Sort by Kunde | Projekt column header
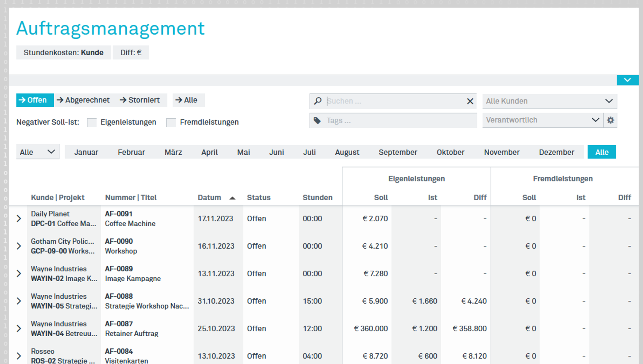Screen dimensions: 643x364 (58, 197)
